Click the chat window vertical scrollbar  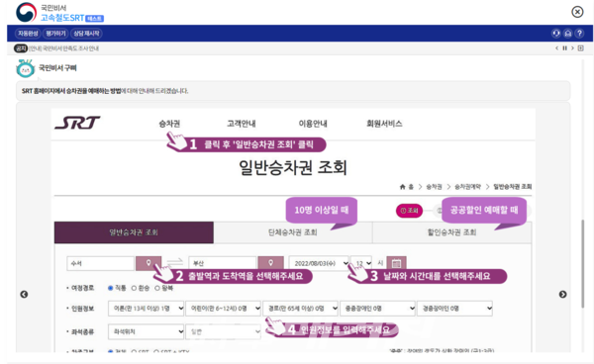[x=583, y=264]
